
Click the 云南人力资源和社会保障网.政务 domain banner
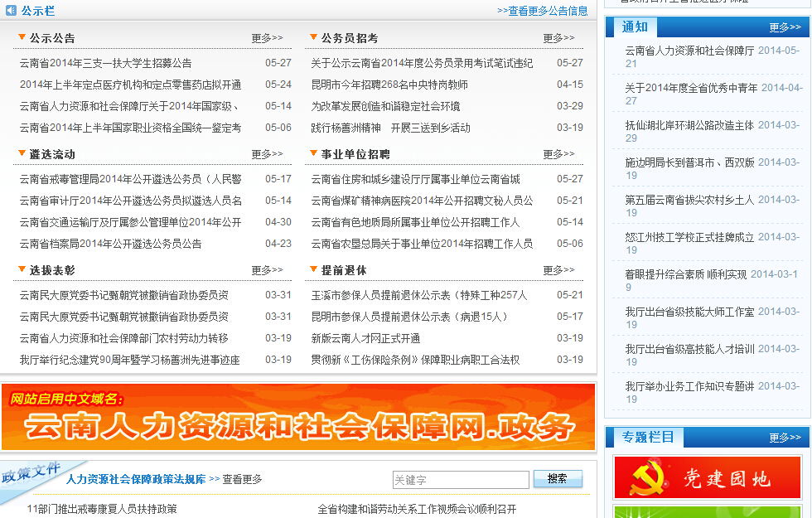(x=298, y=416)
